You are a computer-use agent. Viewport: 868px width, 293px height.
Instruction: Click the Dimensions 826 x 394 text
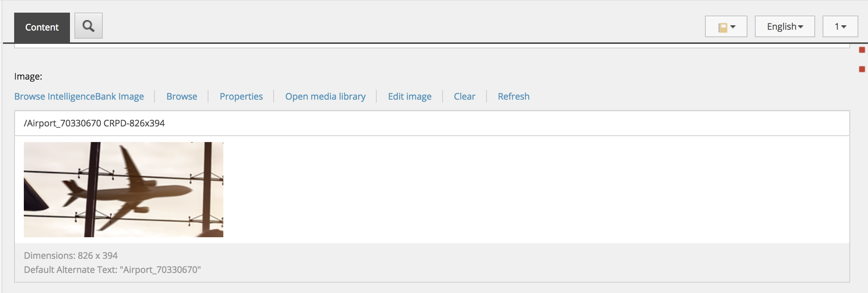point(71,256)
